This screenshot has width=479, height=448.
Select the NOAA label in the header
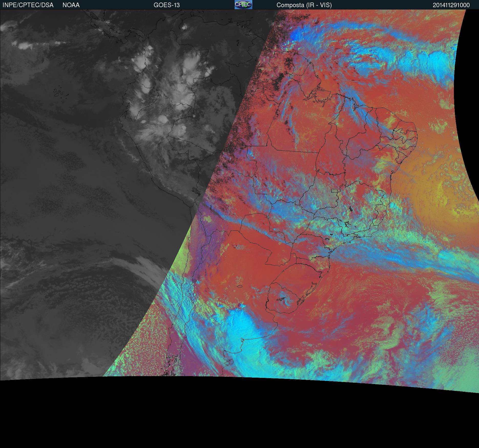(x=71, y=5)
